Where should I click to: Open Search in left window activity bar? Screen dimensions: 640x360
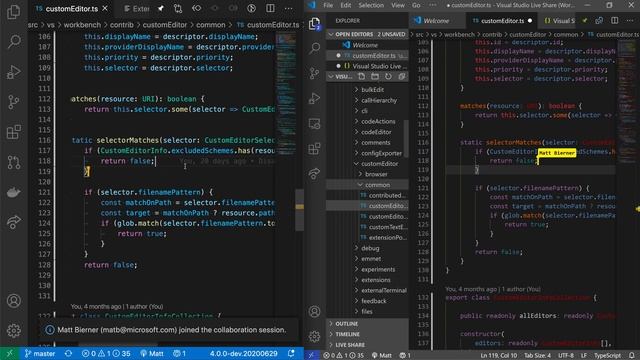click(x=13, y=41)
